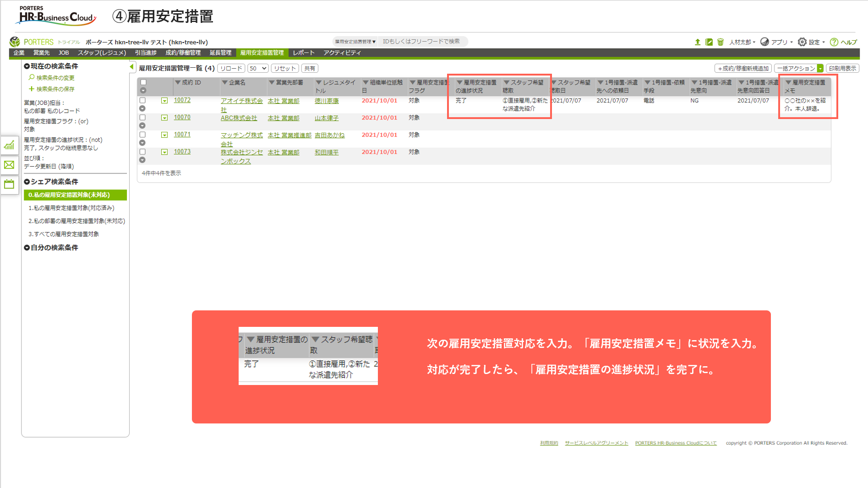868x488 pixels.
Task: Open the green edit-note icon in header
Action: pos(709,42)
